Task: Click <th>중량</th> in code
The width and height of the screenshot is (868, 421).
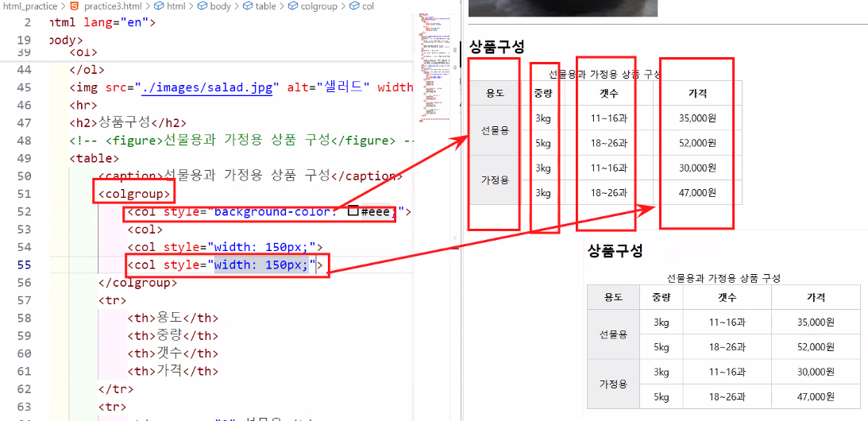Action: pos(172,336)
